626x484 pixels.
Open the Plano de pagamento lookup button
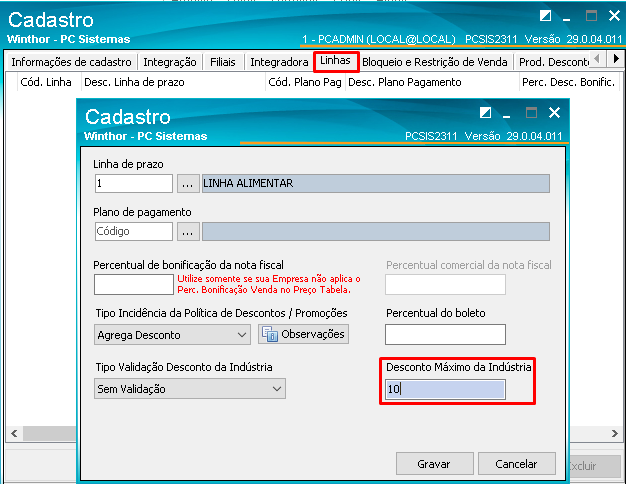point(188,231)
